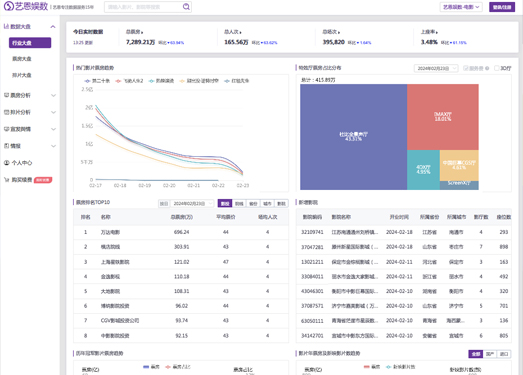Click the 情报 sidebar icon
The height and width of the screenshot is (375, 523).
(6, 146)
